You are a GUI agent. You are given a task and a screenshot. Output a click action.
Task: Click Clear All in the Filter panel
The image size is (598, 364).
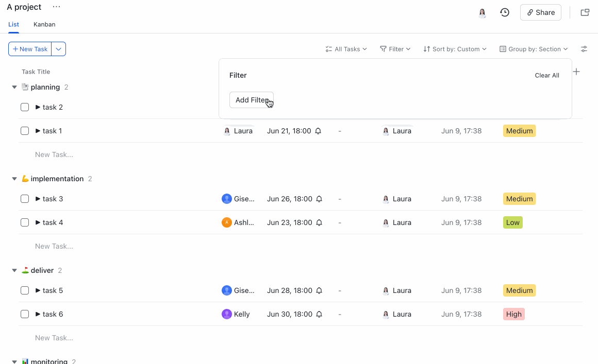(x=547, y=75)
